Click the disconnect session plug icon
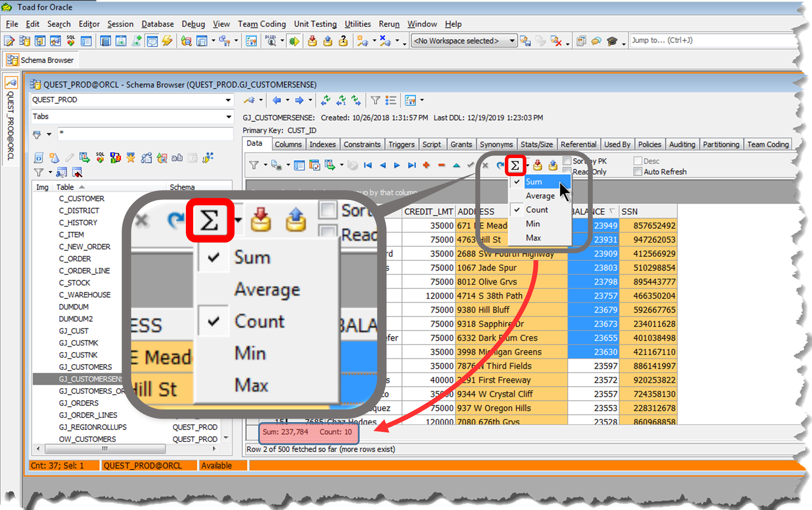Viewport: 812px width, 510px height. 385,41
